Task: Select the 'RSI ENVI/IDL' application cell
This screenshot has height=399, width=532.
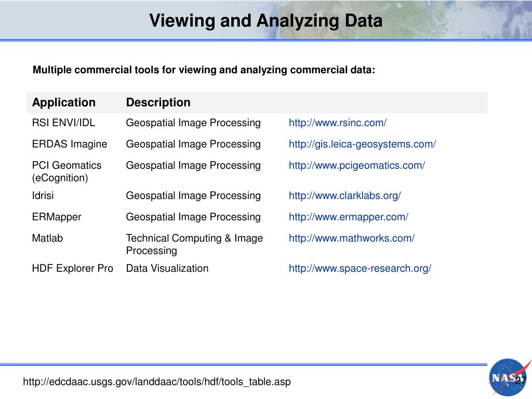Action: (63, 123)
